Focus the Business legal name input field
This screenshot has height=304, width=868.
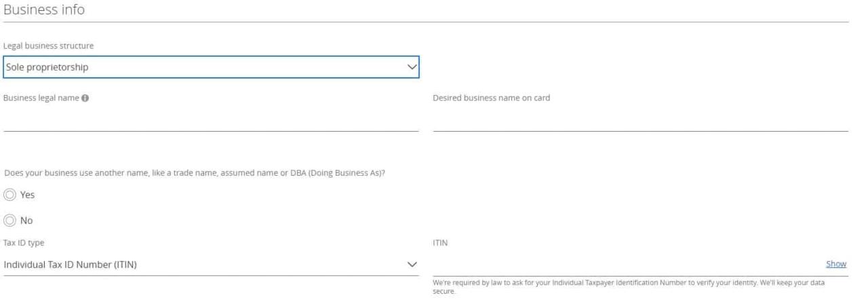point(210,121)
